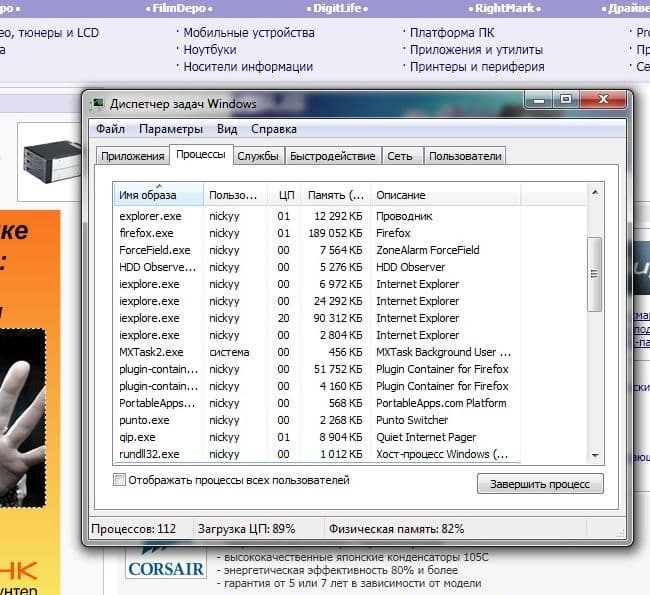Viewport: 650px width, 595px height.
Task: Select plugin-contain... using 4 160 КБ
Action: coord(317,386)
